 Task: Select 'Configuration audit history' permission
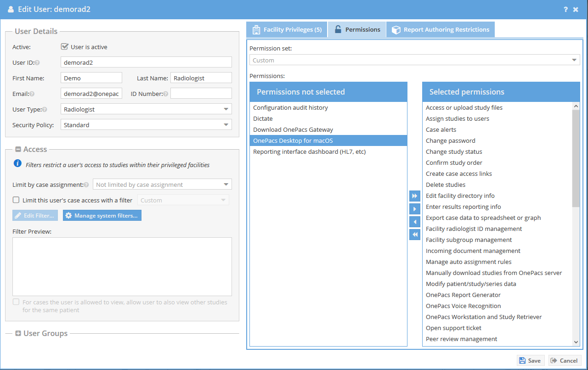point(328,107)
